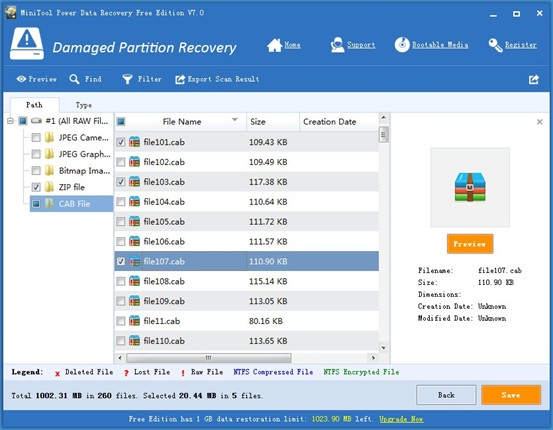
Task: Uncheck the file101.cab checkbox
Action: 121,142
